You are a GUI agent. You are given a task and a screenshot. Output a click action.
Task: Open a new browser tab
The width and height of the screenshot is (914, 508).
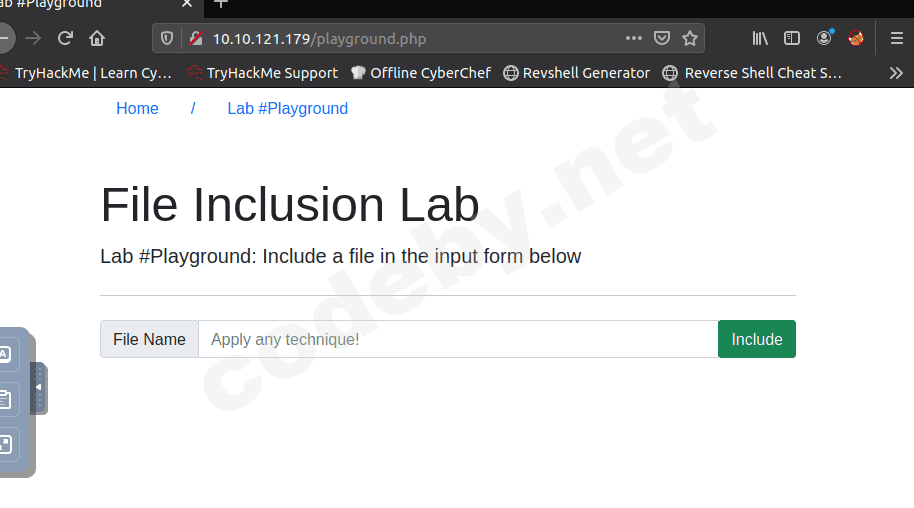pyautogui.click(x=221, y=4)
